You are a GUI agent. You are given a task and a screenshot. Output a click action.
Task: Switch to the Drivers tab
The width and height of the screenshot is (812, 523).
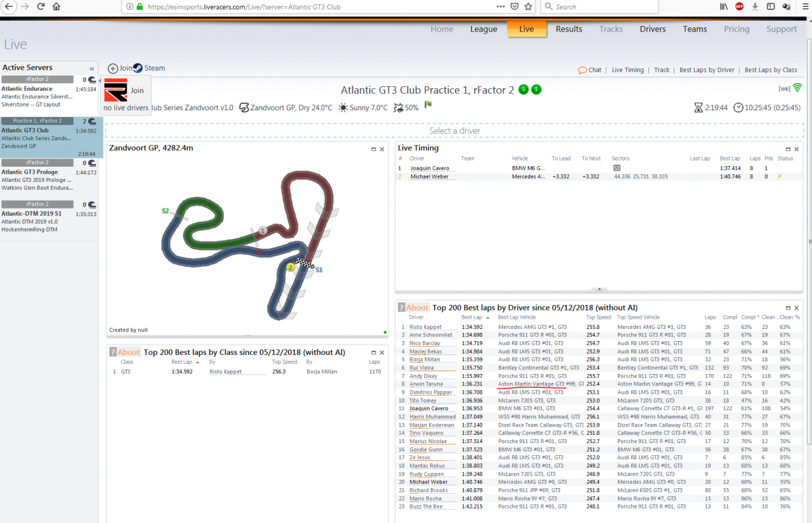pos(653,29)
